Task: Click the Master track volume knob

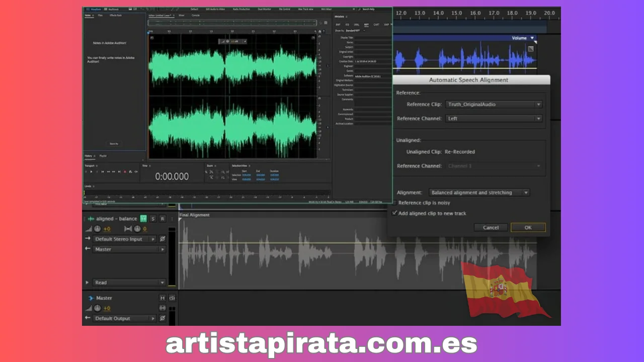Action: 98,309
